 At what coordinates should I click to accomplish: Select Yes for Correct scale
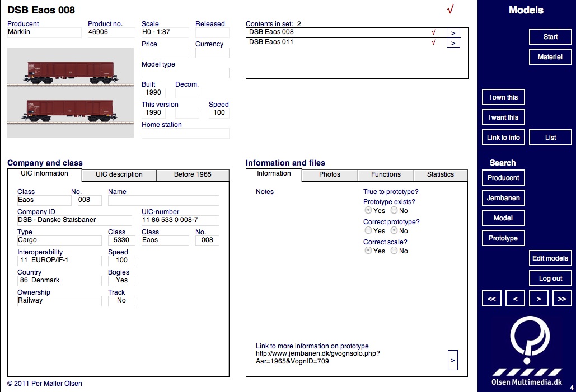click(368, 251)
